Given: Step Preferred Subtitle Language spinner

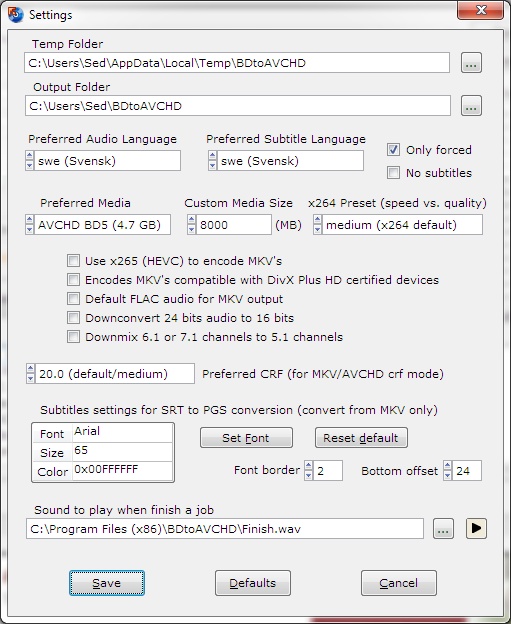Looking at the screenshot, I should click(213, 161).
